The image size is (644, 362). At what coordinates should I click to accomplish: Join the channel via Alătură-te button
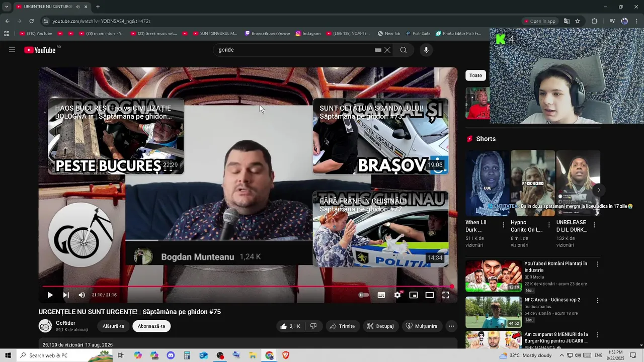(x=113, y=326)
